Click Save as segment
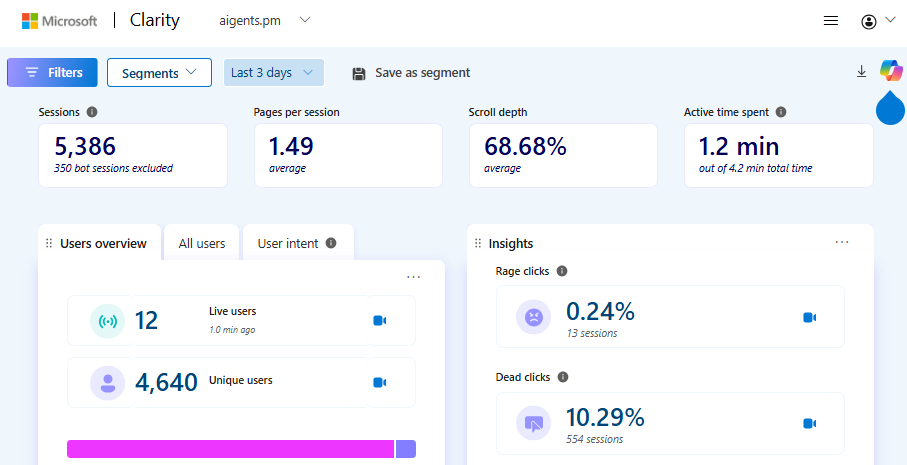 [411, 73]
